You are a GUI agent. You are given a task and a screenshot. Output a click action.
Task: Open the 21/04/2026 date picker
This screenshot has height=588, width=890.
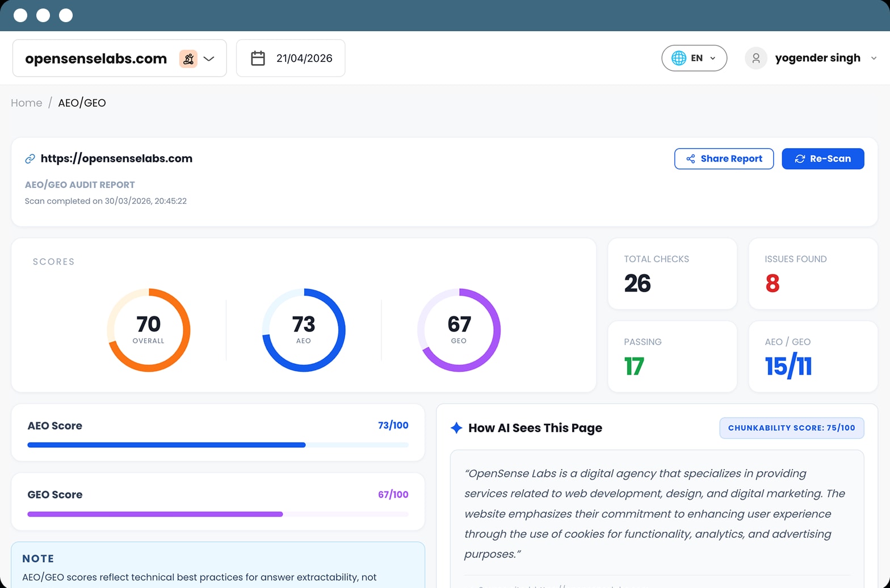[291, 58]
